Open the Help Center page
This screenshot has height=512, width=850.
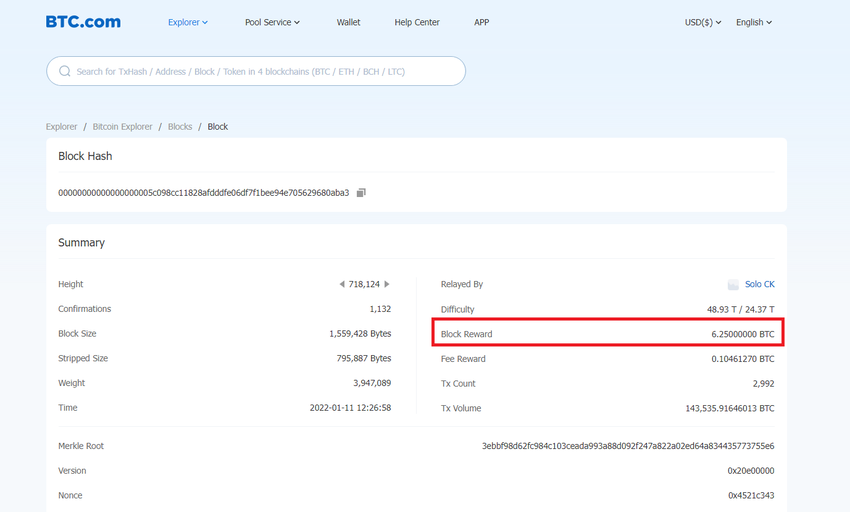pos(417,22)
